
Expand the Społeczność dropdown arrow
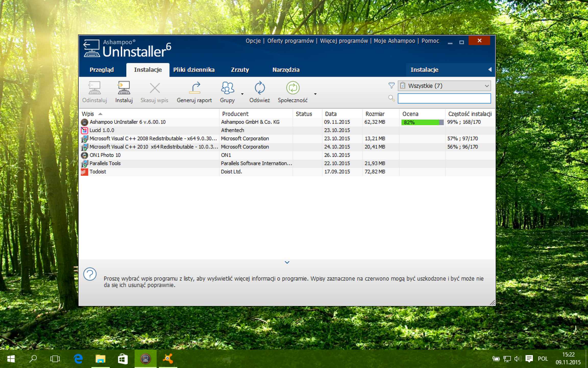315,94
